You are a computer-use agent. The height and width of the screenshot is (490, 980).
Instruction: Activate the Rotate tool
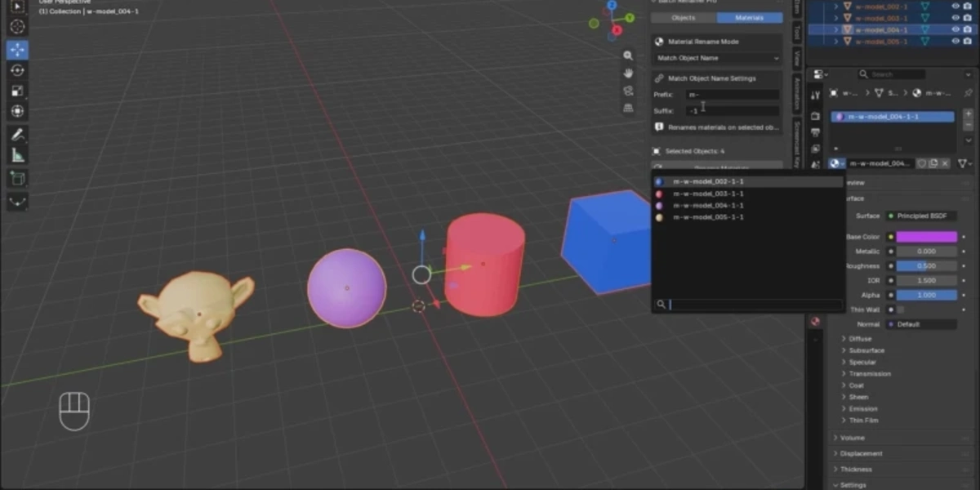[17, 70]
